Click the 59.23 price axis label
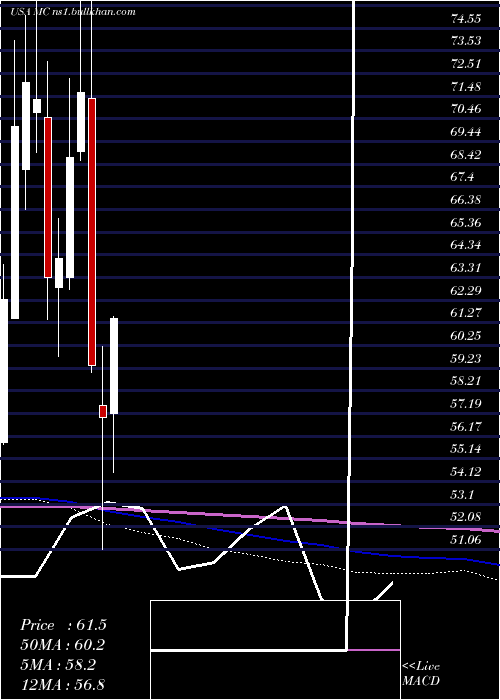The height and width of the screenshot is (700, 500). 466,359
